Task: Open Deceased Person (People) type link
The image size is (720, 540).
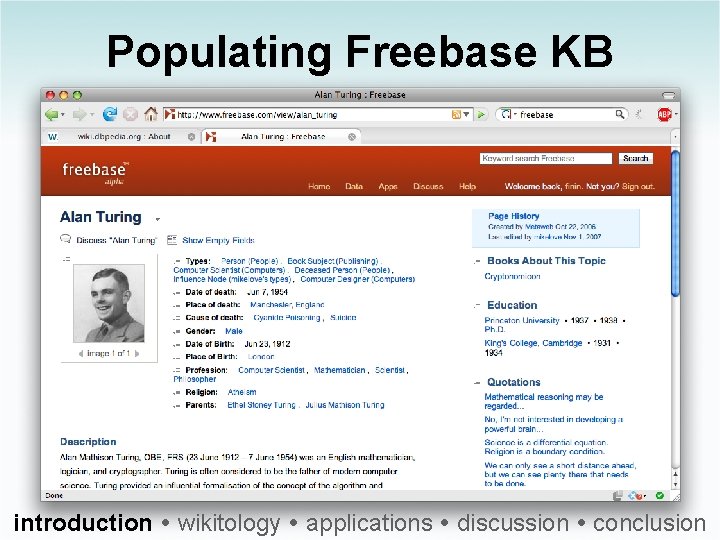Action: (343, 270)
